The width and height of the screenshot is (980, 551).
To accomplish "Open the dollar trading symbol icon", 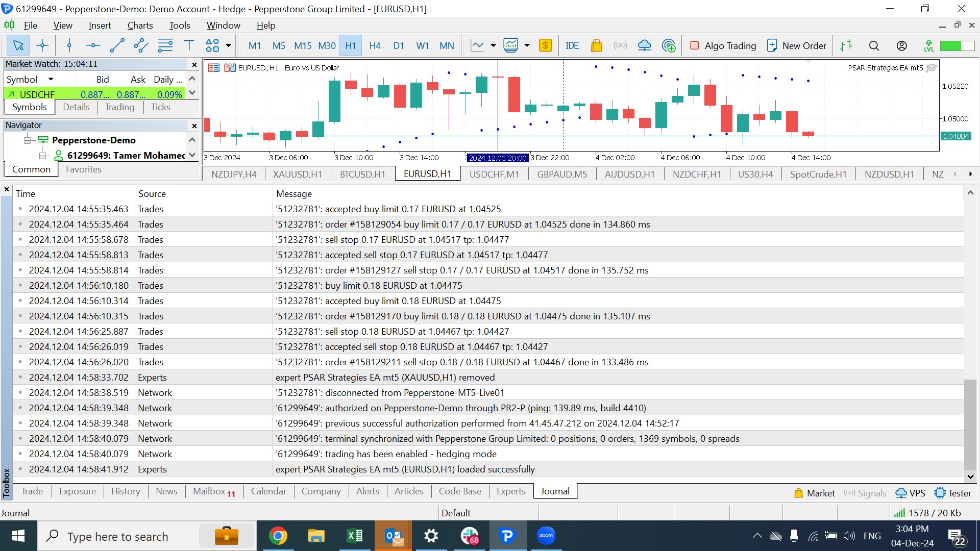I will pos(545,46).
